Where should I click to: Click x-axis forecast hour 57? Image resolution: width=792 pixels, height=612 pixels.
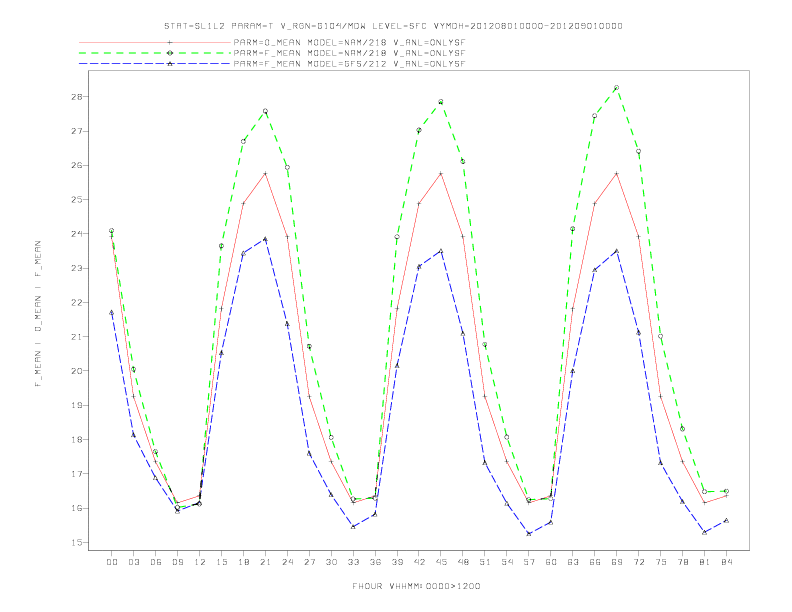pyautogui.click(x=529, y=562)
